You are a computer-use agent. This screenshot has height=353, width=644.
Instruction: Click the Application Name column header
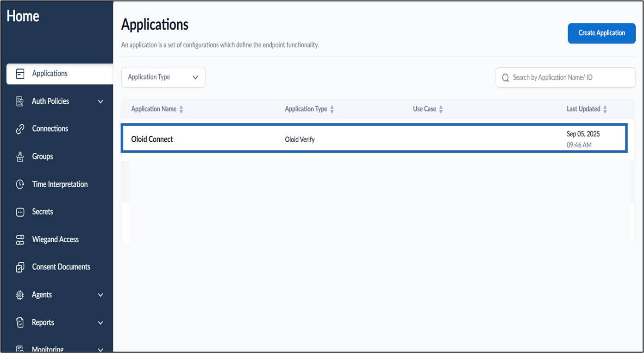click(x=154, y=109)
